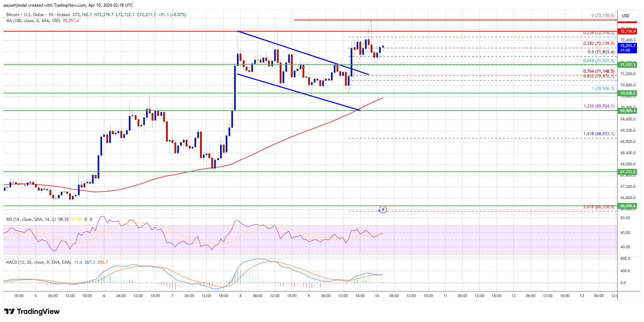The image size is (644, 322).
Task: Click the red 72,715.9 resistance price tag
Action: pyautogui.click(x=628, y=32)
